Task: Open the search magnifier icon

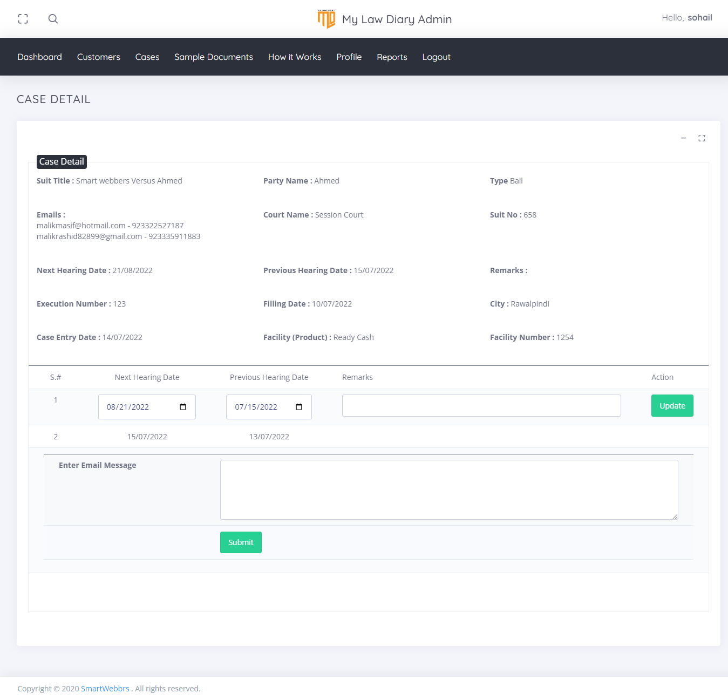Action: point(53,19)
